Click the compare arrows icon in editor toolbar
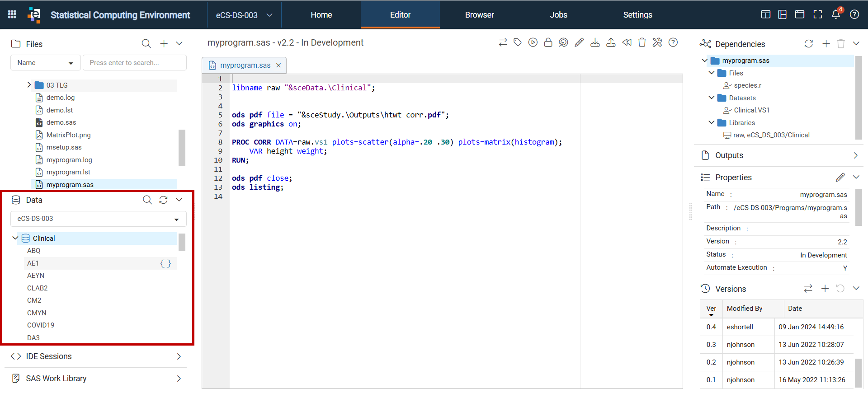Screen dimensions: 868x393 tap(503, 42)
